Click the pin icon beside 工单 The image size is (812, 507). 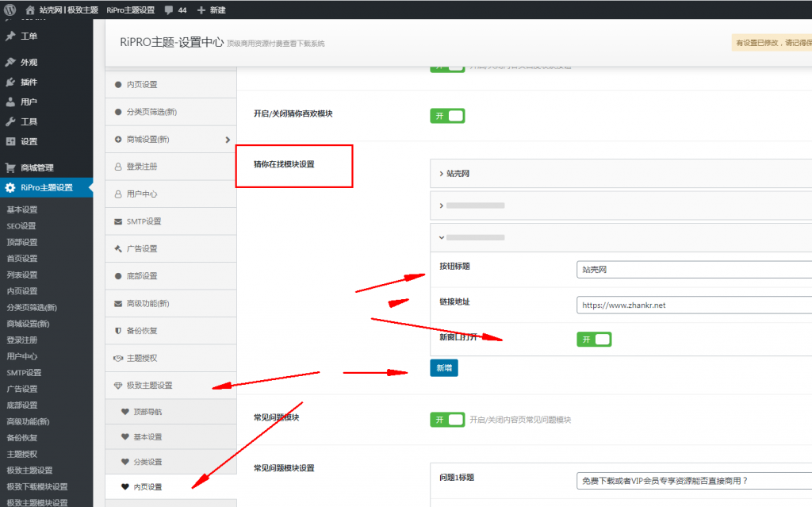(10, 36)
